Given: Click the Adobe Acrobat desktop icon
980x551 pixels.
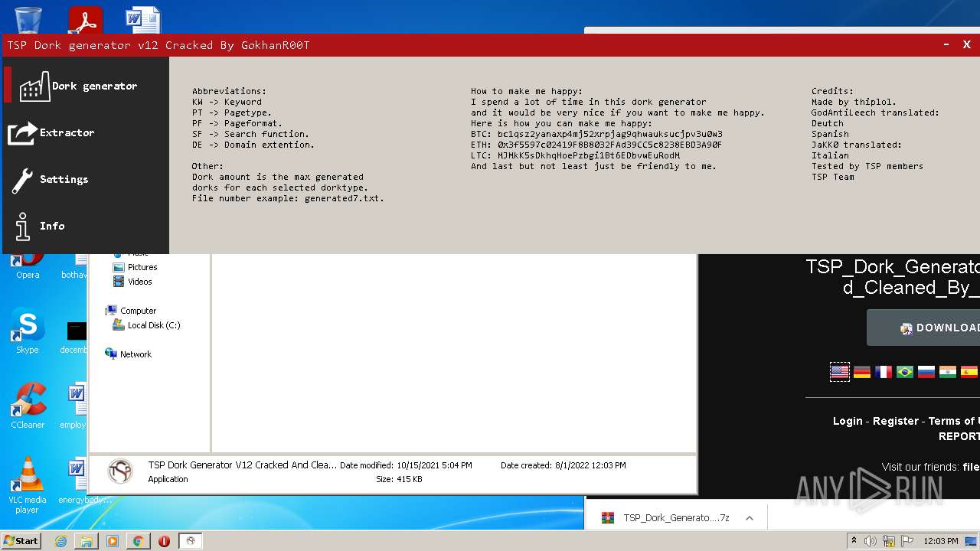Looking at the screenshot, I should coord(85,20).
